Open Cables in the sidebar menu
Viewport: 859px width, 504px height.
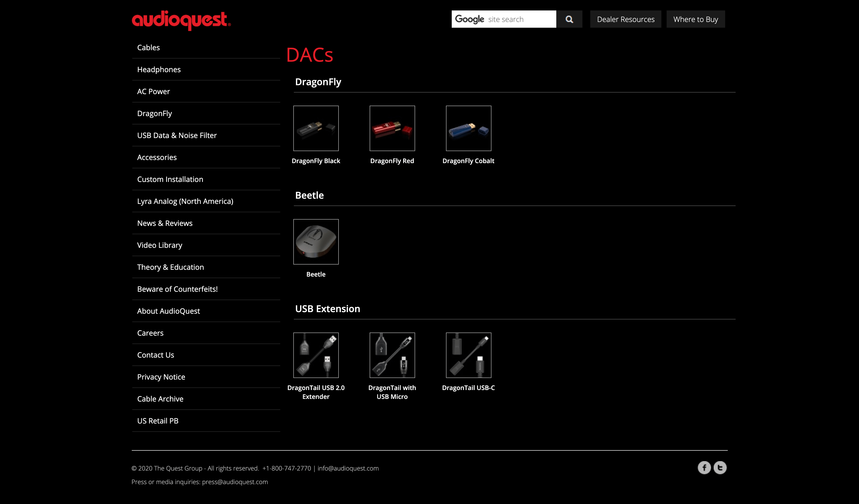(148, 48)
